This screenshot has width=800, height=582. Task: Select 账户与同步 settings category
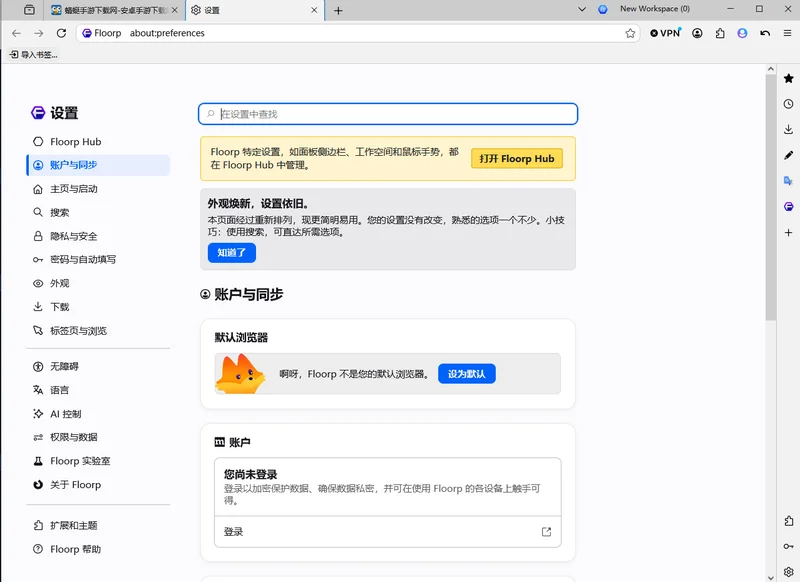98,165
